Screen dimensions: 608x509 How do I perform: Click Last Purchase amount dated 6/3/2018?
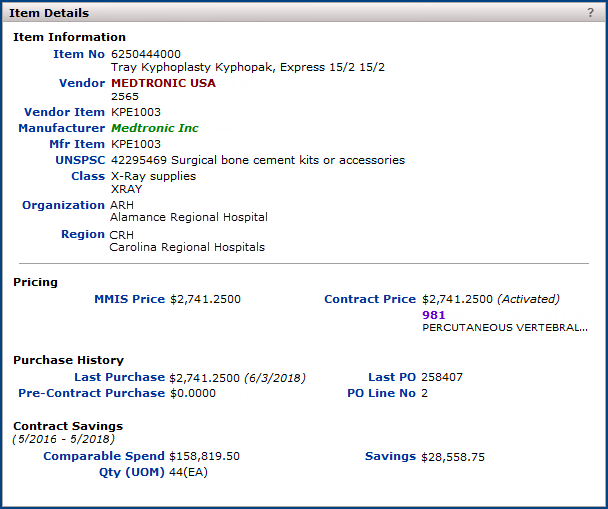pyautogui.click(x=204, y=377)
